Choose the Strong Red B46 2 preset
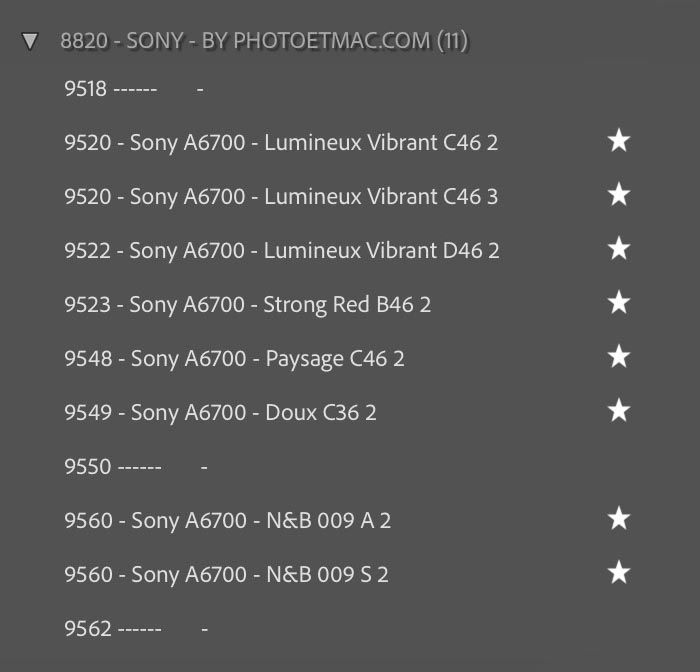The image size is (700, 672). click(x=248, y=305)
